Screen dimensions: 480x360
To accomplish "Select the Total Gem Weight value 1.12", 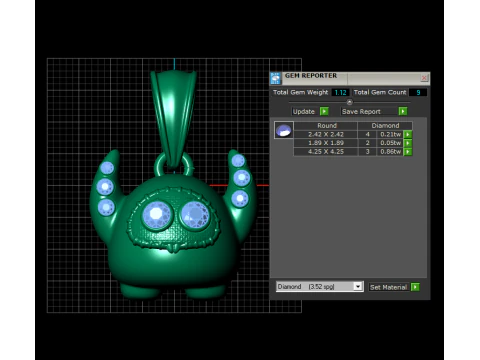I will pyautogui.click(x=340, y=92).
